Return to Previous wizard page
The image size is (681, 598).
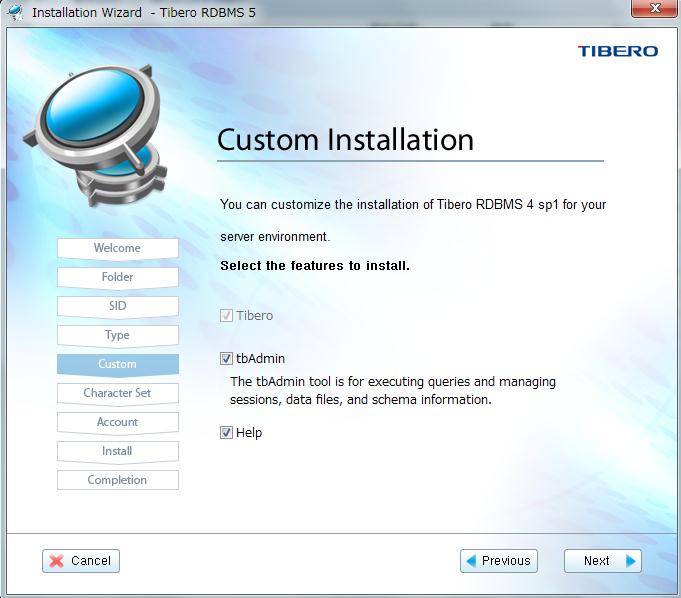click(499, 561)
